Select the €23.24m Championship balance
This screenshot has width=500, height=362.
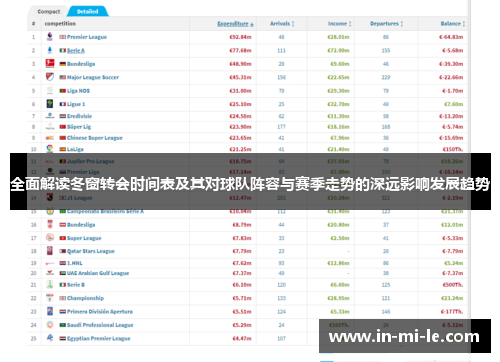pos(452,298)
